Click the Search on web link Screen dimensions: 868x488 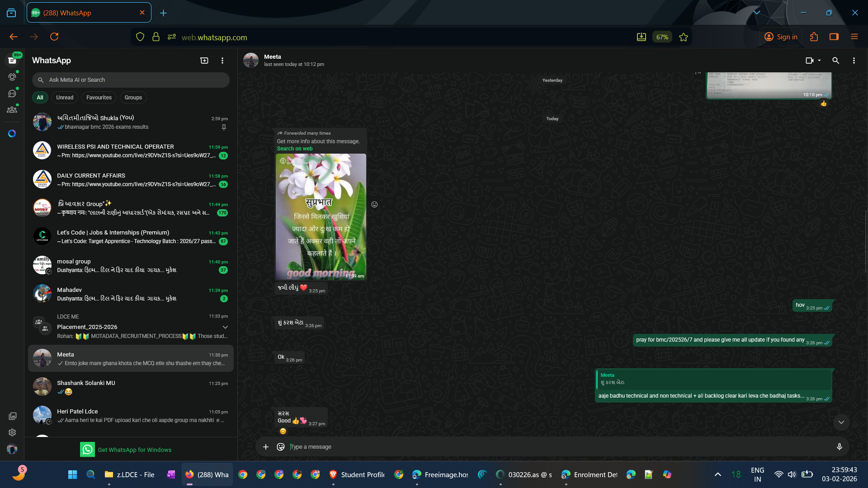(295, 149)
